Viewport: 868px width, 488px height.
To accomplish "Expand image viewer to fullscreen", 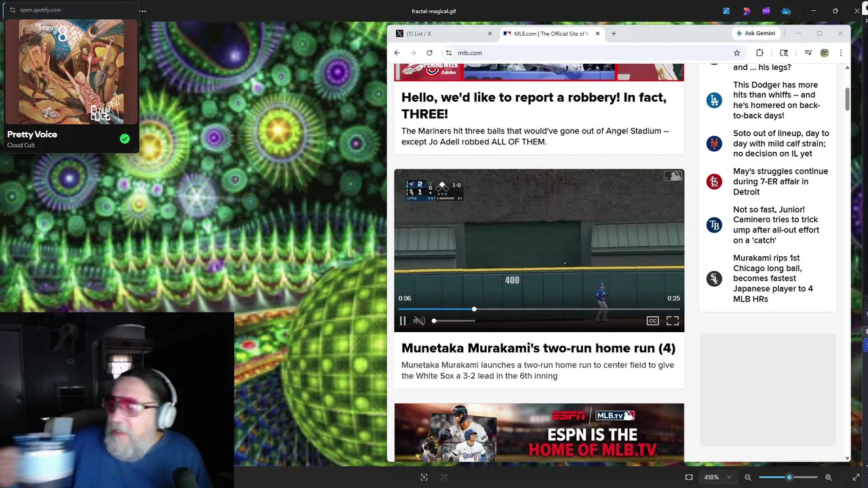I will pos(856,477).
